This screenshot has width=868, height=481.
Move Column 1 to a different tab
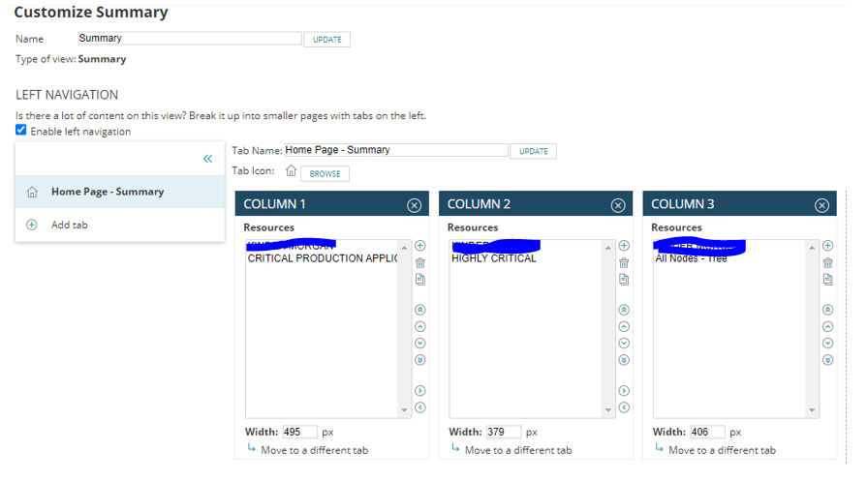[x=315, y=450]
